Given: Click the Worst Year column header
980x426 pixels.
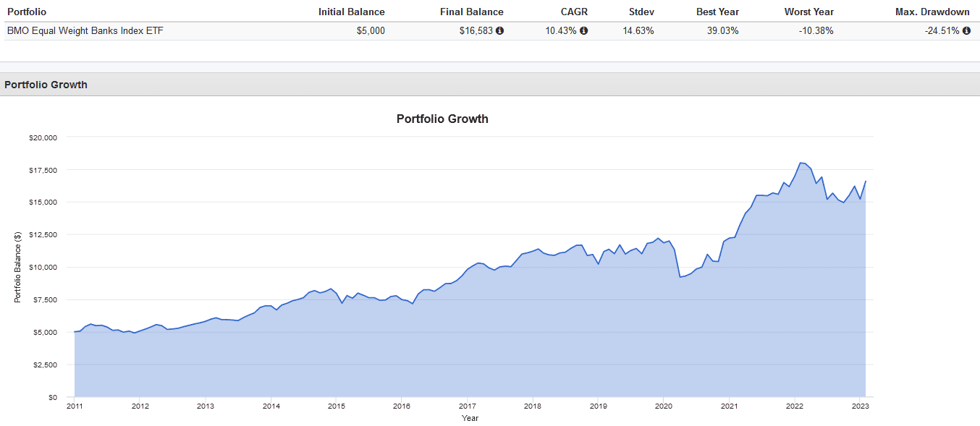Looking at the screenshot, I should pos(808,12).
